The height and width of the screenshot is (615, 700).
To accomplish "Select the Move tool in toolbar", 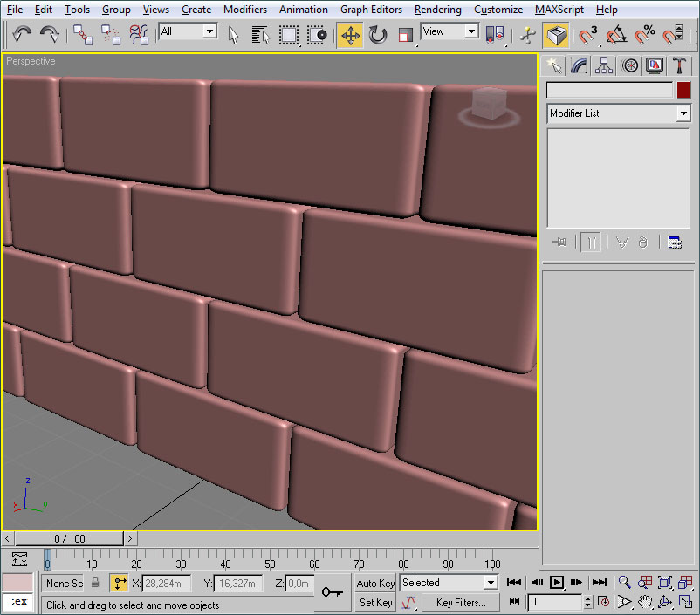I will [x=350, y=35].
